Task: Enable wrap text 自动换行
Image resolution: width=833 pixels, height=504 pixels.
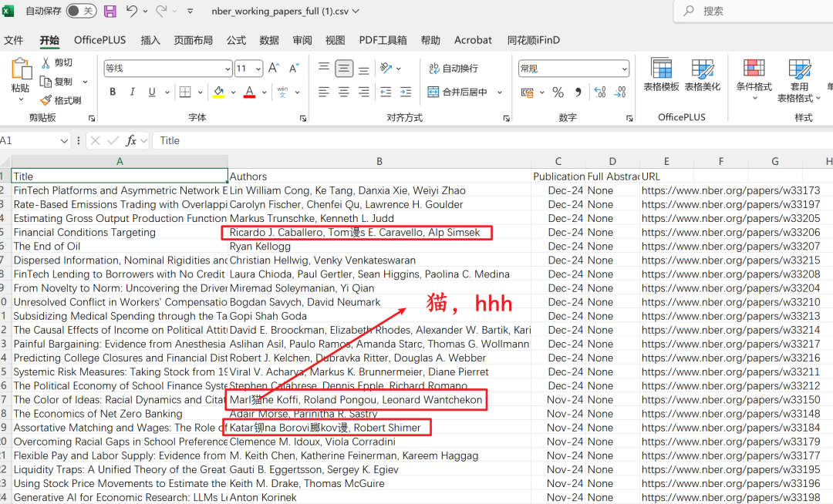Action: coord(454,69)
